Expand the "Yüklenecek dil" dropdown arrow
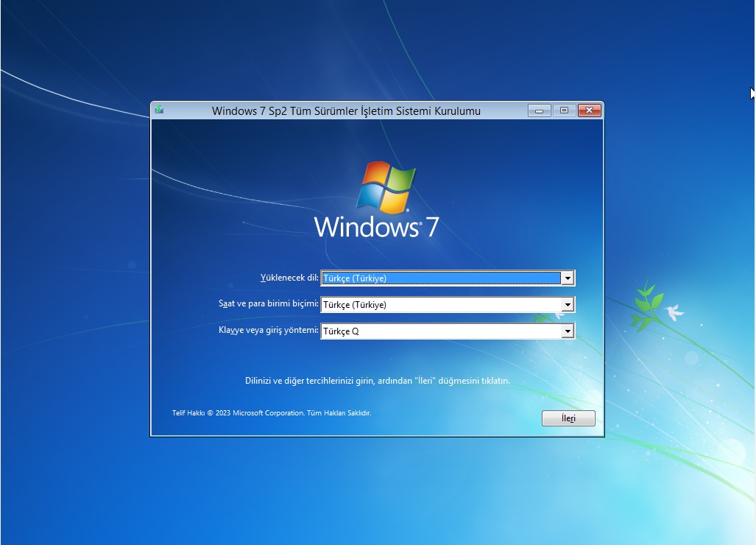This screenshot has width=756, height=545. 567,278
